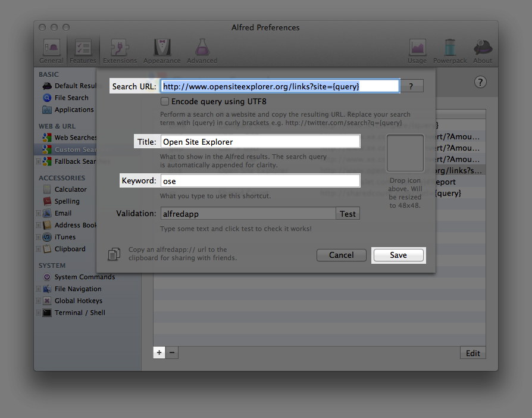Add a new custom search with plus
Viewport: 532px width, 418px height.
tap(159, 353)
